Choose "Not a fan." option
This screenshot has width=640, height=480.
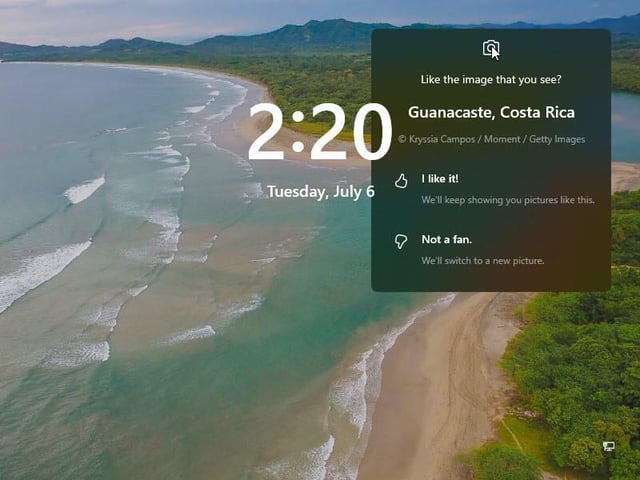point(447,239)
